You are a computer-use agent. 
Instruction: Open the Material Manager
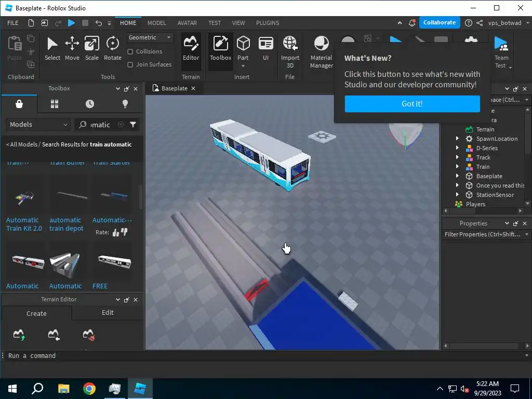pyautogui.click(x=321, y=52)
